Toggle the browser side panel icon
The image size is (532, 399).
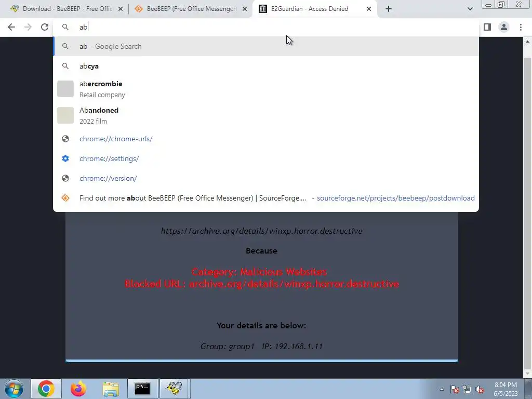(x=487, y=27)
